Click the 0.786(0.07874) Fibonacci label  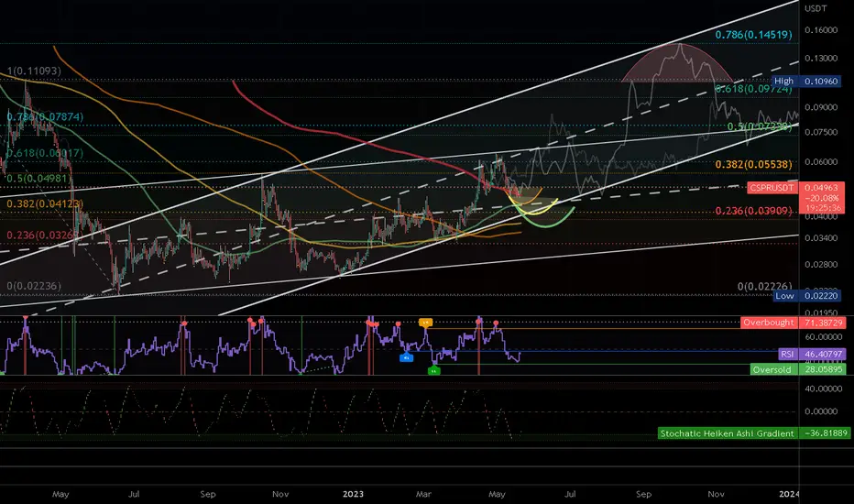pyautogui.click(x=45, y=116)
